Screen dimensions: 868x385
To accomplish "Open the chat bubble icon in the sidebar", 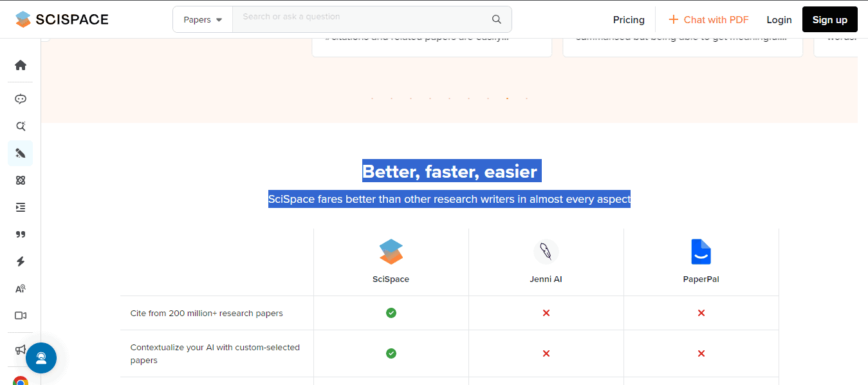I will coord(21,99).
